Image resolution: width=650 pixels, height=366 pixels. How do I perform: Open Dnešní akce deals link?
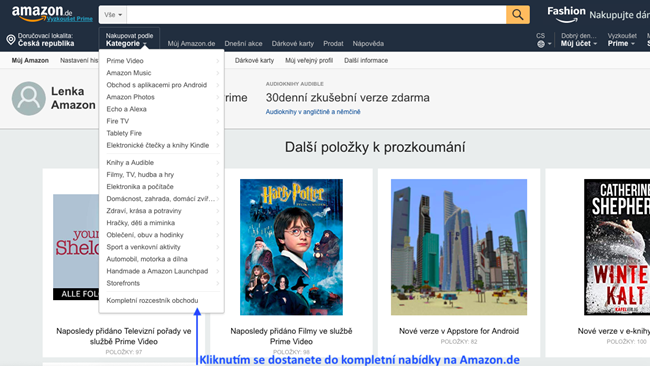tap(243, 44)
